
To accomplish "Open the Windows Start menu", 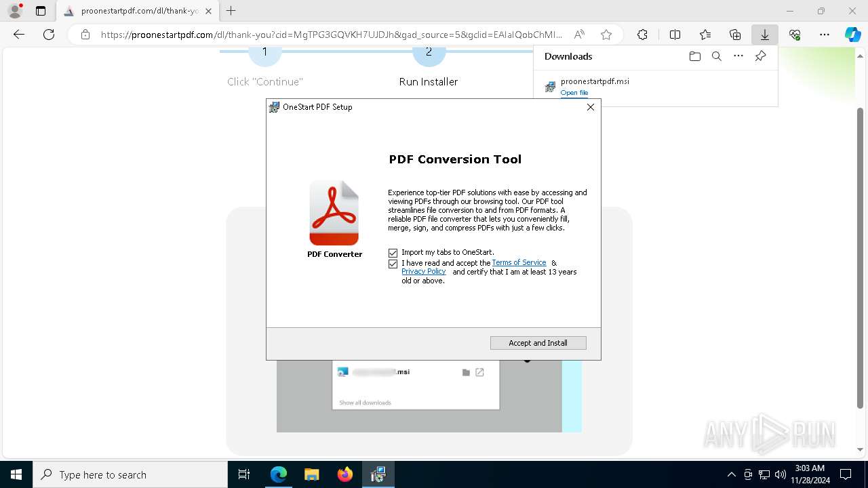I will 16,474.
